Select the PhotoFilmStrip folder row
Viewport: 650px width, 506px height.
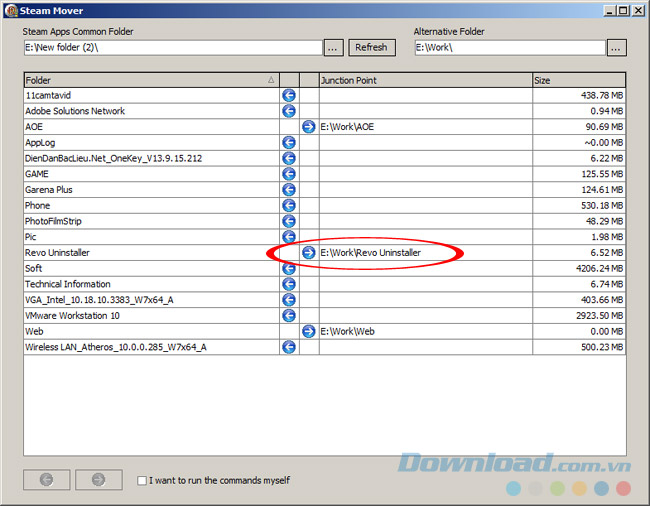(150, 221)
